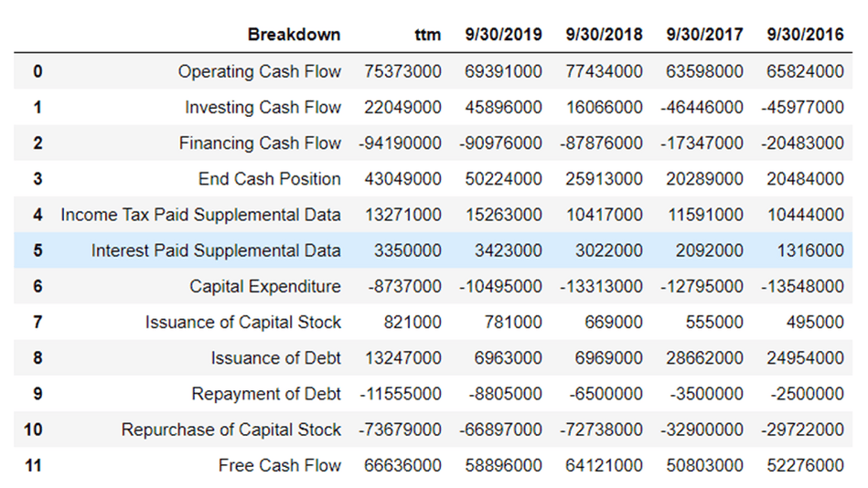
Task: Click the Repayment of Debt label
Action: tap(266, 394)
